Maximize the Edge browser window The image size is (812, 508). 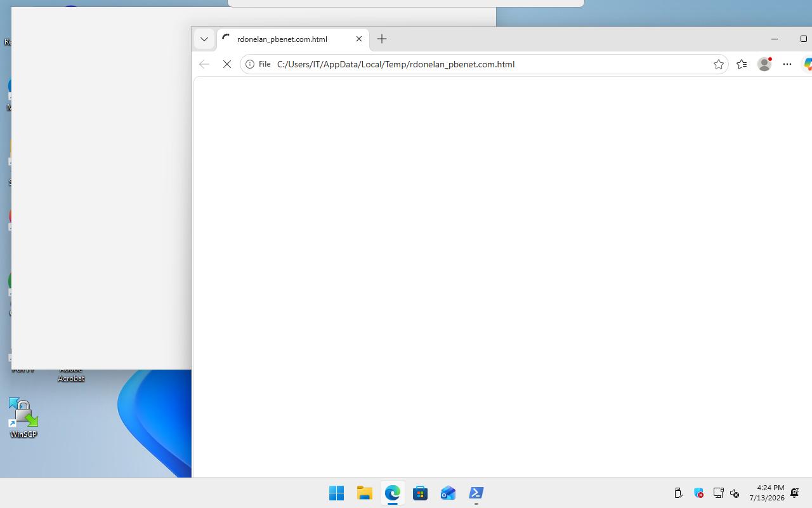click(x=803, y=39)
